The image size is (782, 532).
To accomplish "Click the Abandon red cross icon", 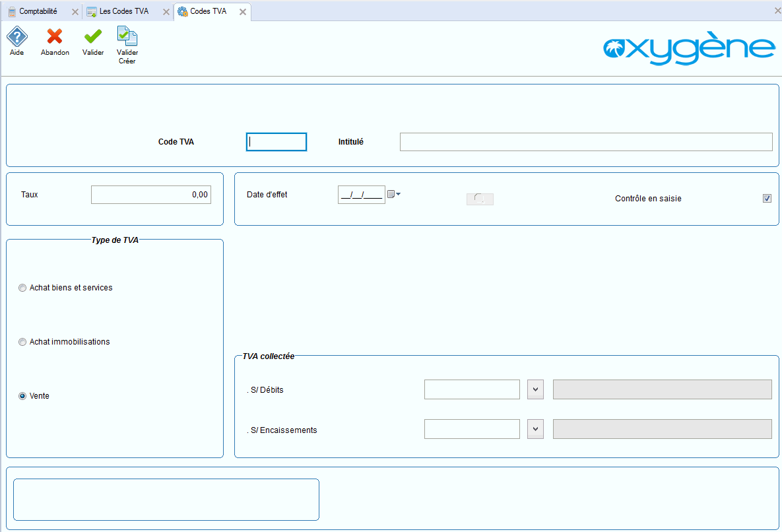I will 55,37.
